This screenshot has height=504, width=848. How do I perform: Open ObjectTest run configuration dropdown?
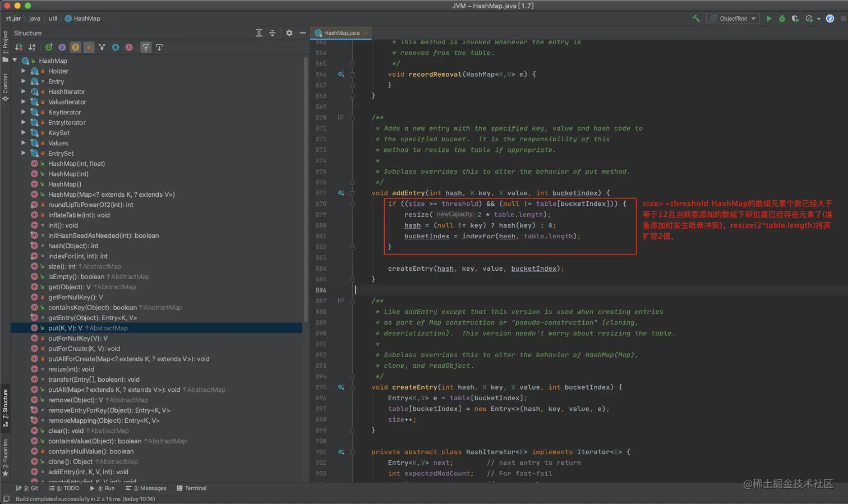(x=732, y=19)
